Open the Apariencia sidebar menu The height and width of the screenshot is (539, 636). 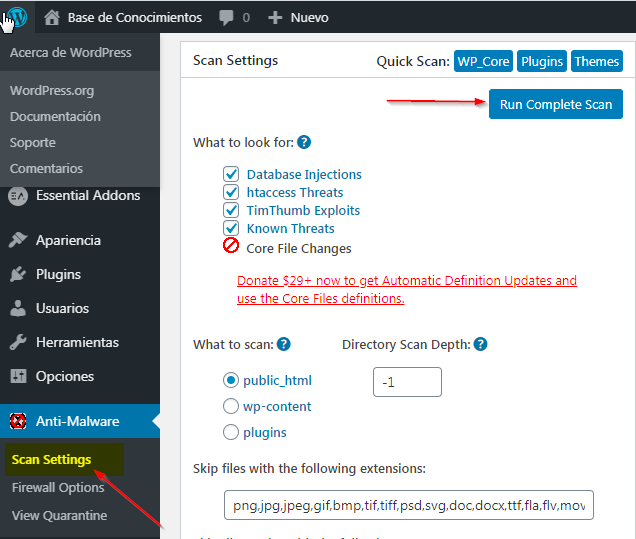[68, 240]
